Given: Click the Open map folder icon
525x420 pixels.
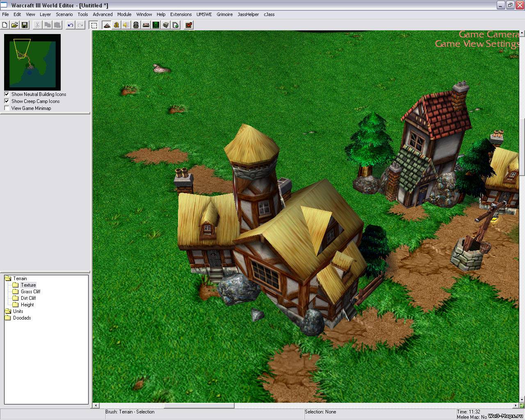Looking at the screenshot, I should pyautogui.click(x=15, y=25).
